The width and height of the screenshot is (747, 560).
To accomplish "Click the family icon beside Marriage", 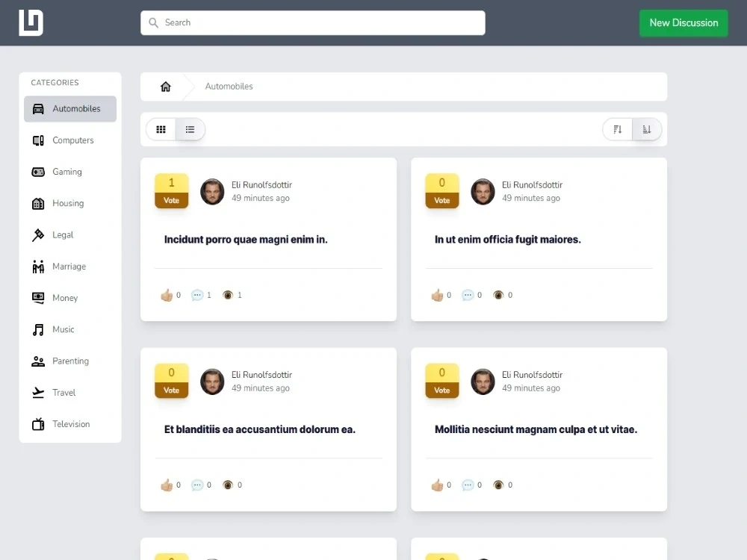I will coord(38,267).
